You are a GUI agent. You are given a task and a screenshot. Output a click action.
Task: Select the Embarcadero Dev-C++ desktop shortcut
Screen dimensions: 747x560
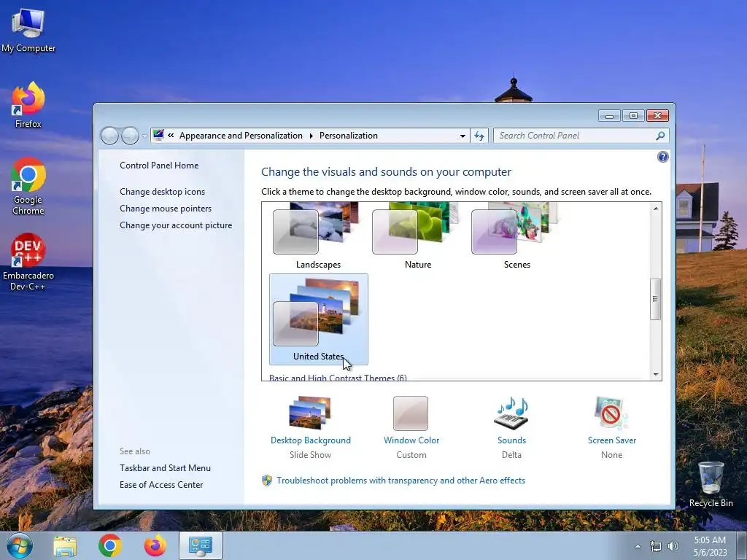(x=28, y=262)
